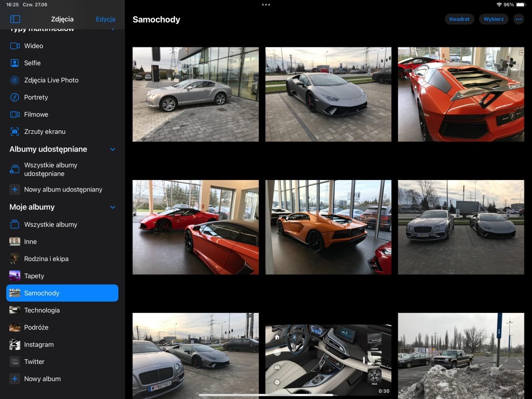Tap the Samochody album title
This screenshot has height=399, width=532.
[x=156, y=20]
